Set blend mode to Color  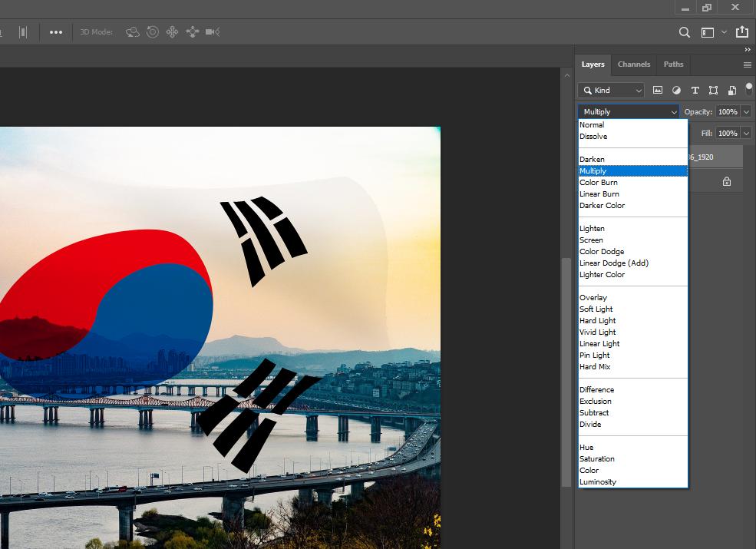coord(632,471)
